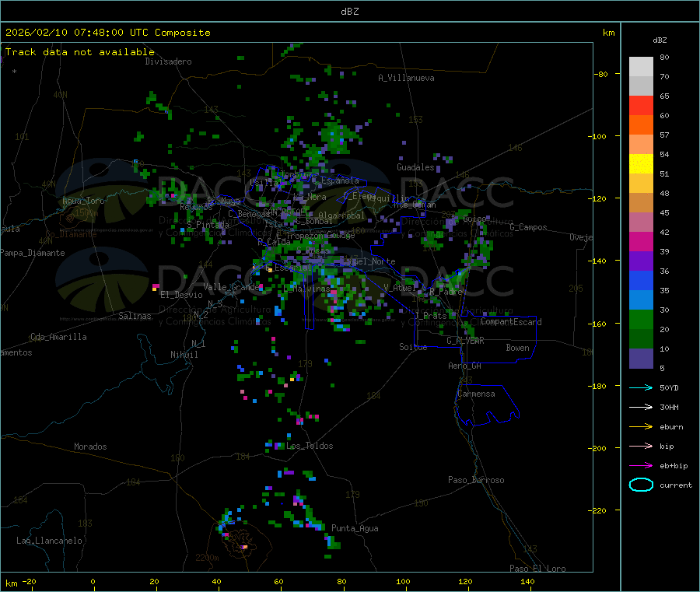Click the 'V_Atuel' map label
This screenshot has height=592, width=700.
tap(400, 288)
